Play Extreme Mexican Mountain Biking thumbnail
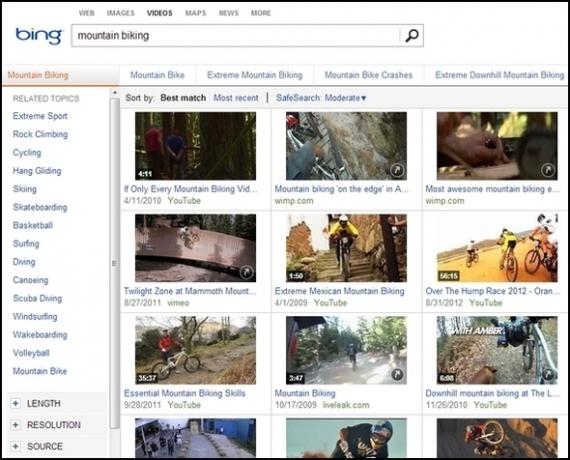Image resolution: width=570 pixels, height=460 pixels. (346, 248)
